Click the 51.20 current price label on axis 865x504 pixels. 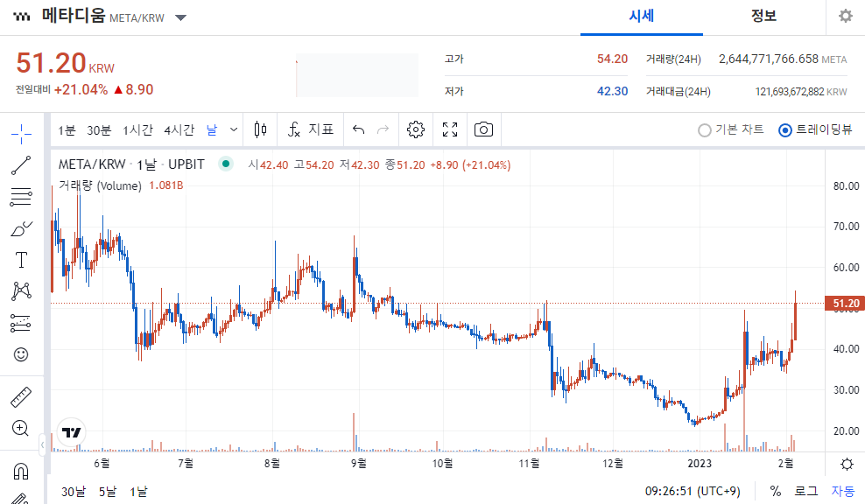845,304
